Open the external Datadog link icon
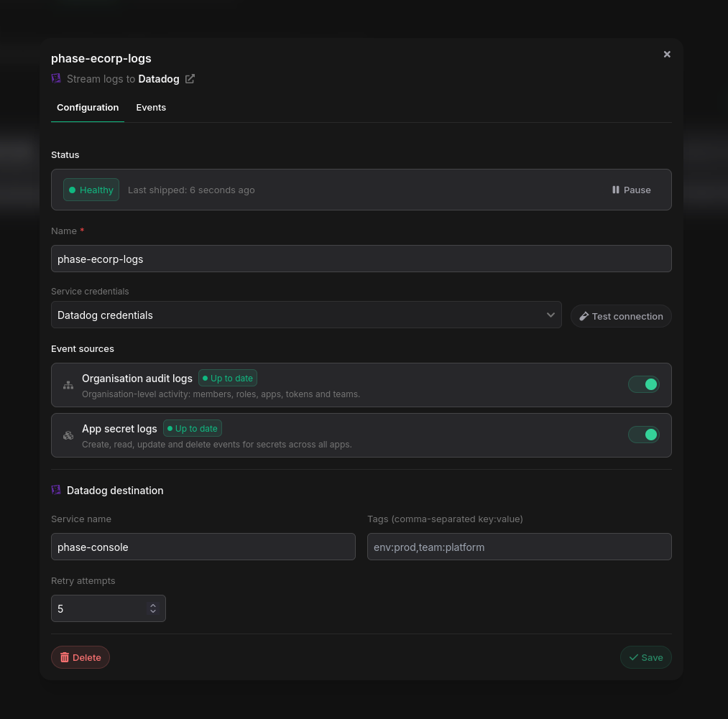728x719 pixels. [190, 79]
